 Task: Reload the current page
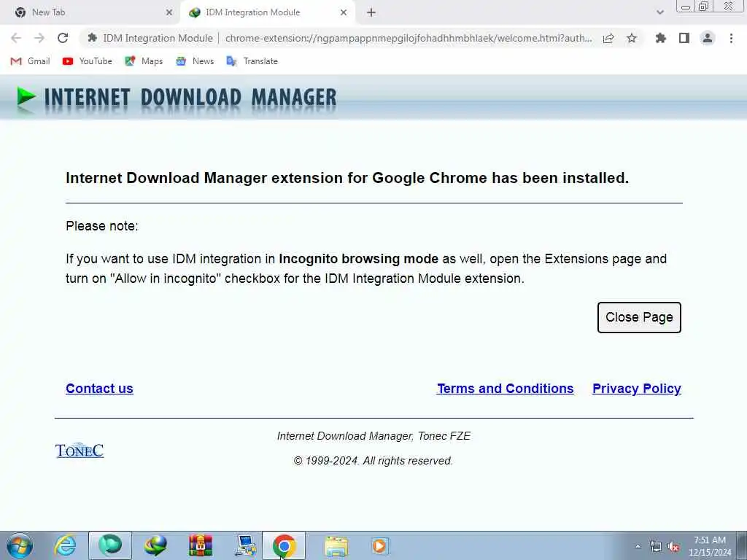tap(63, 38)
